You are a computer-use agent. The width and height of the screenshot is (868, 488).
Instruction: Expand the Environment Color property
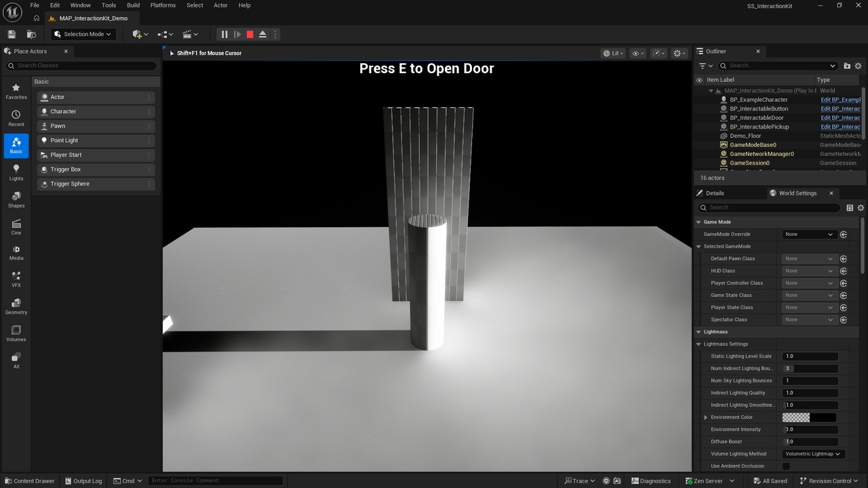coord(706,418)
